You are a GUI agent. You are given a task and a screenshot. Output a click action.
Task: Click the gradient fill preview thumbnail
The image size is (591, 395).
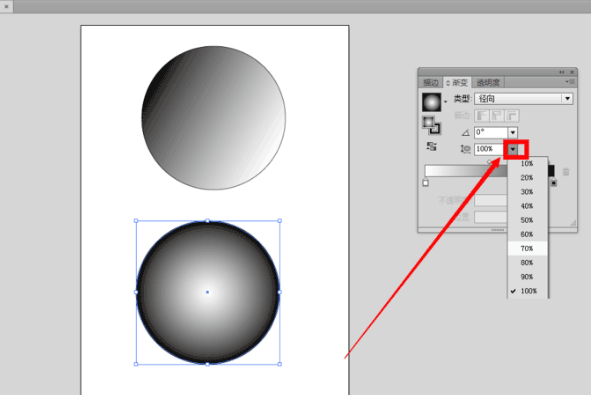pyautogui.click(x=432, y=102)
